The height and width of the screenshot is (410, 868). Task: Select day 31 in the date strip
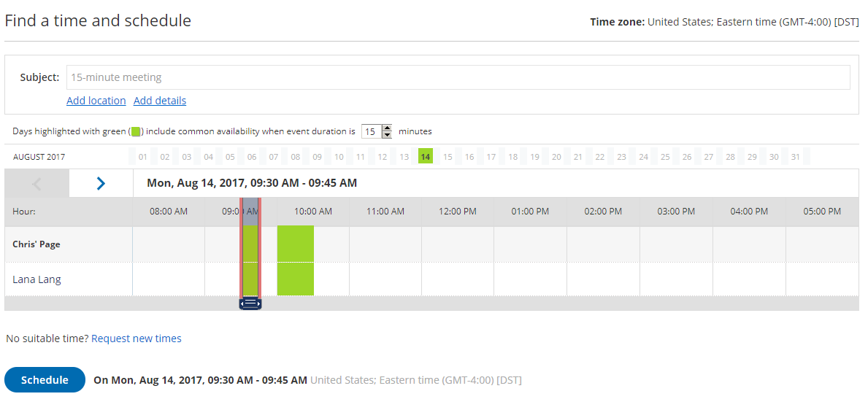pyautogui.click(x=796, y=157)
